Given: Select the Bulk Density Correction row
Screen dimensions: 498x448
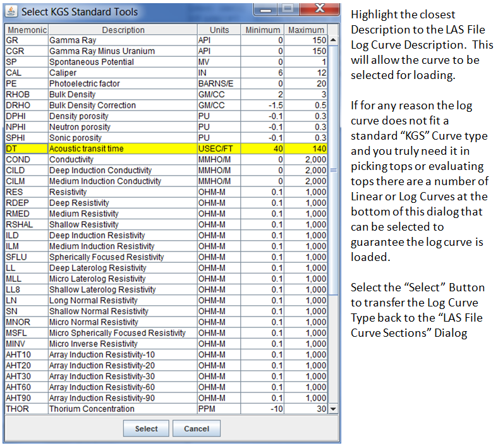Looking at the screenshot, I should click(x=166, y=105).
